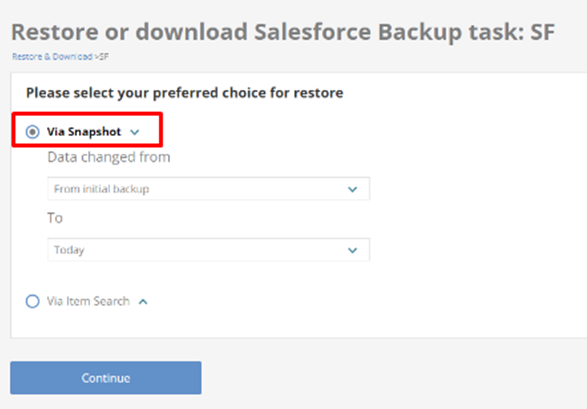Click the SF breadcrumb item
587x409 pixels.
[104, 57]
